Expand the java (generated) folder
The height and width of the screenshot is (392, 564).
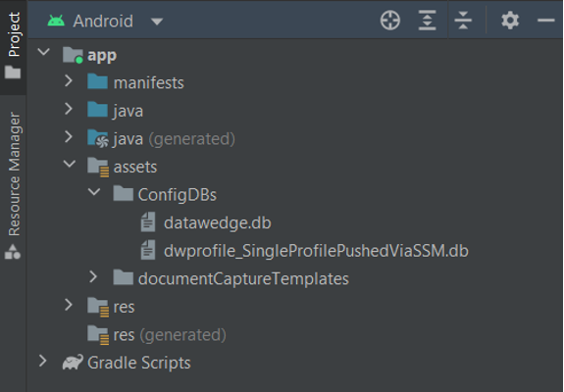tap(69, 136)
